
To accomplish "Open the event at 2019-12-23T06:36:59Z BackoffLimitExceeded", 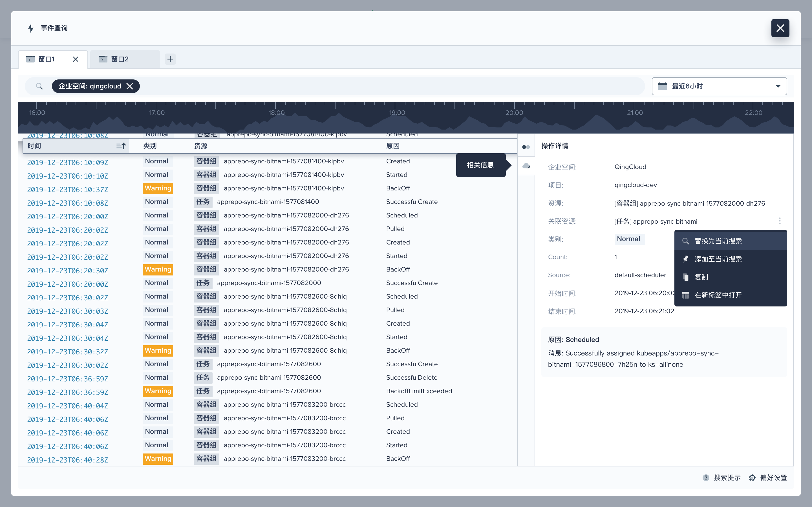I will point(67,392).
